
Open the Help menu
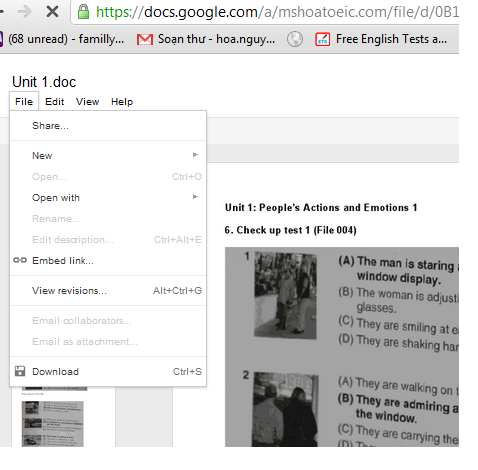tap(122, 101)
